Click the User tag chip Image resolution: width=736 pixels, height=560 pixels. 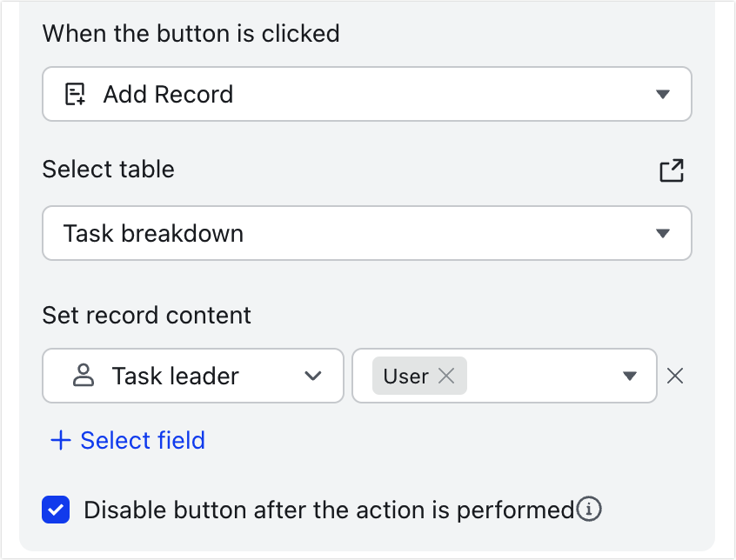tap(409, 376)
